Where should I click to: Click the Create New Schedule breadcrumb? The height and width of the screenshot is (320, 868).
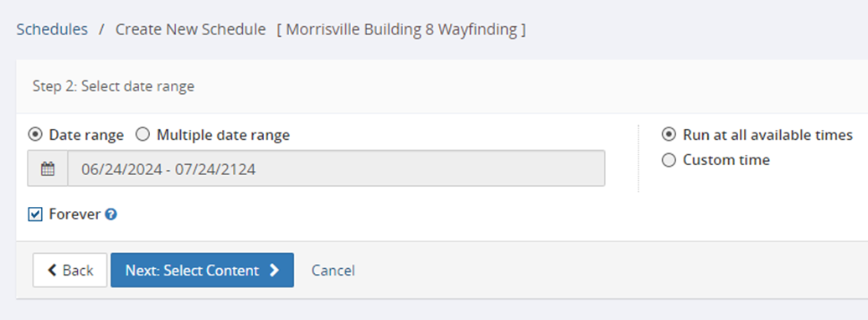tap(190, 29)
